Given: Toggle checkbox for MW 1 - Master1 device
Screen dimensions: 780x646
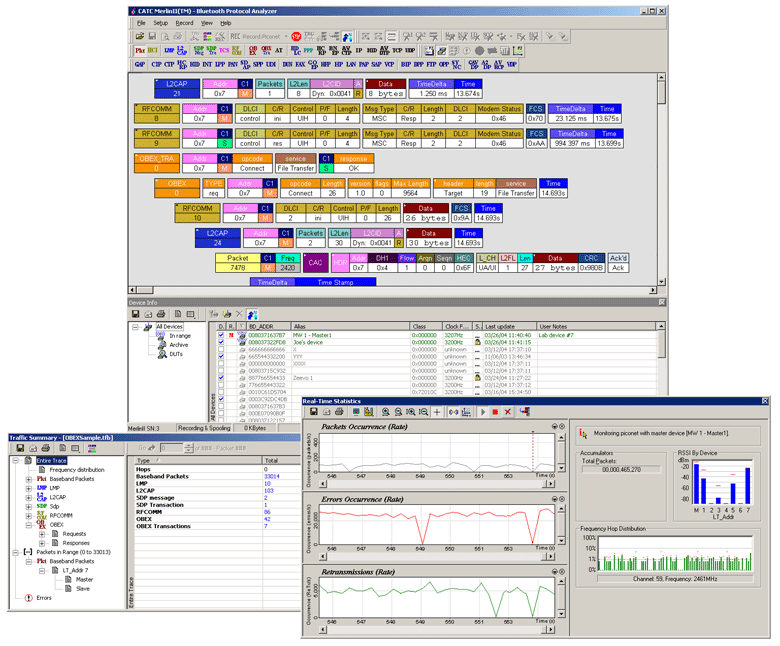Looking at the screenshot, I should click(x=221, y=335).
